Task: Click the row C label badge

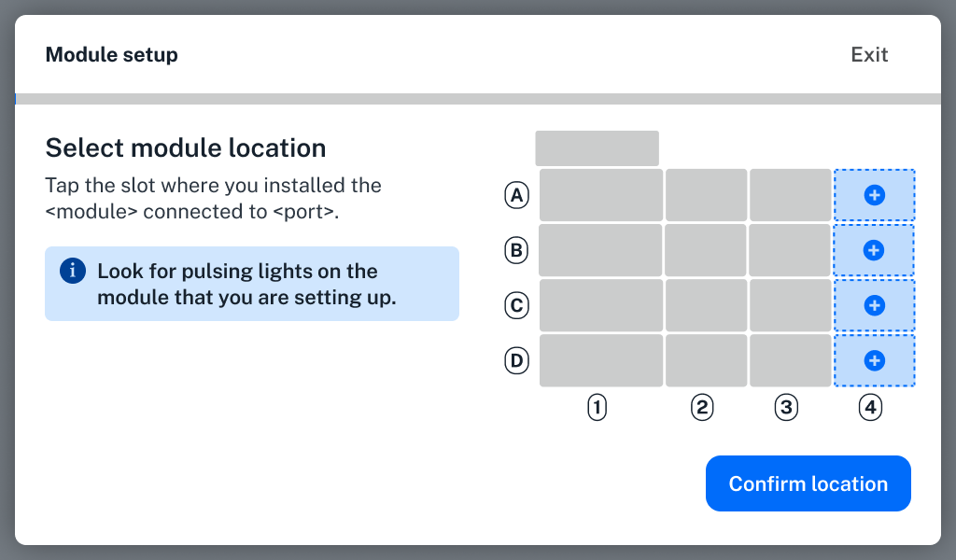Action: point(516,305)
